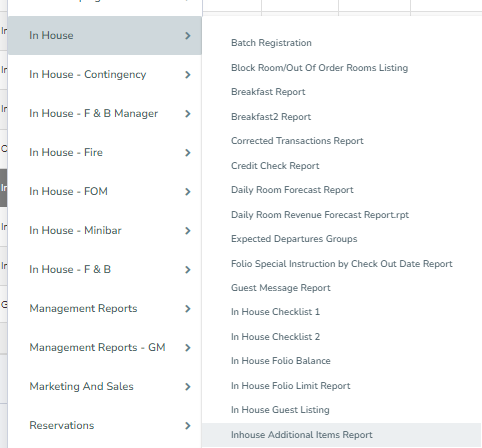
Task: Open In House - Fire menu category
Action: [105, 152]
